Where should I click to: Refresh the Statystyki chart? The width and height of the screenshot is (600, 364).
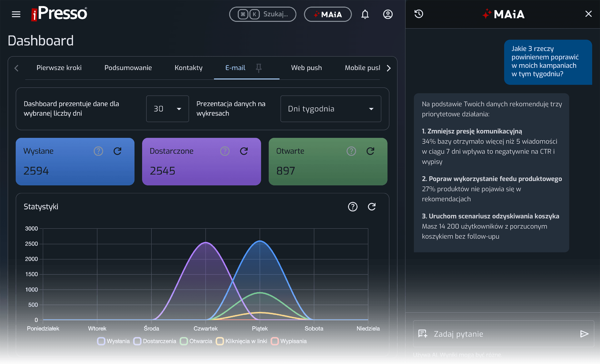point(372,207)
